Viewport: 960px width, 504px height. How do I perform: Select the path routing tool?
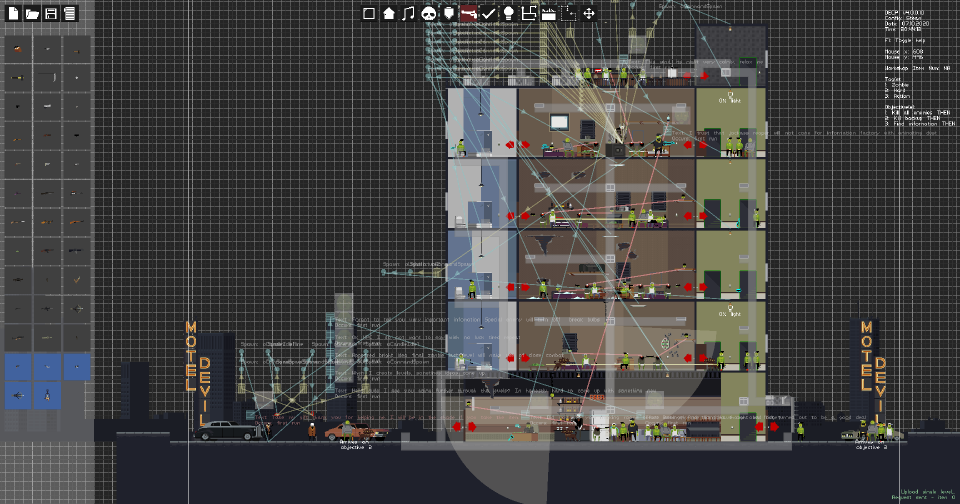[528, 13]
